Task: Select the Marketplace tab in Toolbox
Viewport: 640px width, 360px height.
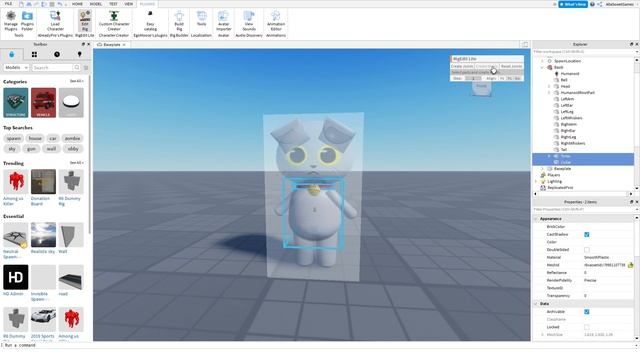Action: pos(11,54)
